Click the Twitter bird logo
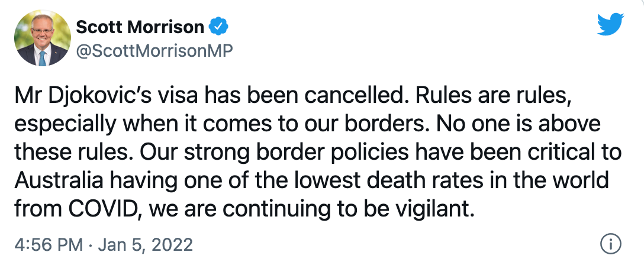Image resolution: width=644 pixels, height=265 pixels. pyautogui.click(x=610, y=24)
